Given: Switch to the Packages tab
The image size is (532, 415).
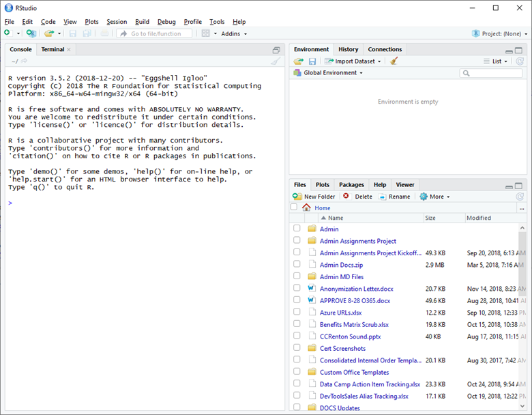Looking at the screenshot, I should pyautogui.click(x=351, y=185).
